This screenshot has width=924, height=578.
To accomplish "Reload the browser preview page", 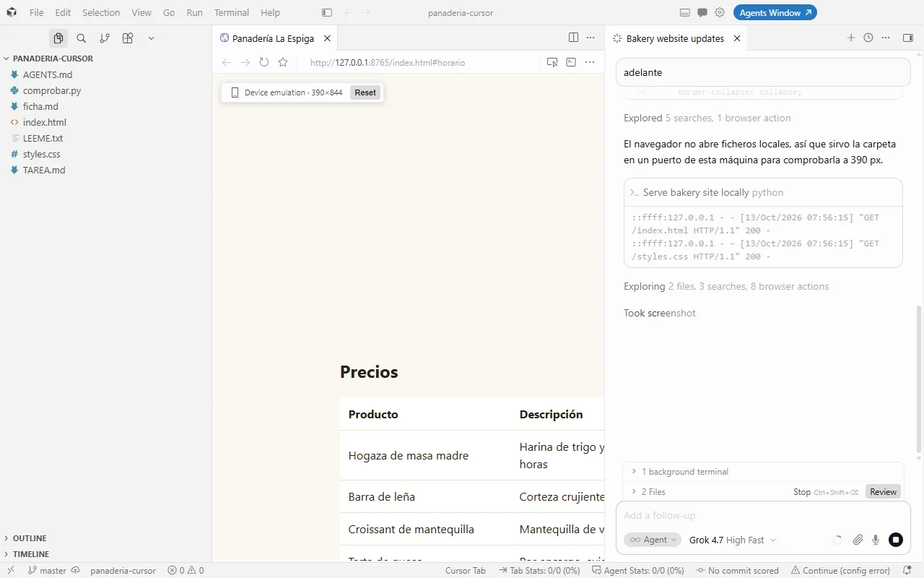I will (x=264, y=62).
